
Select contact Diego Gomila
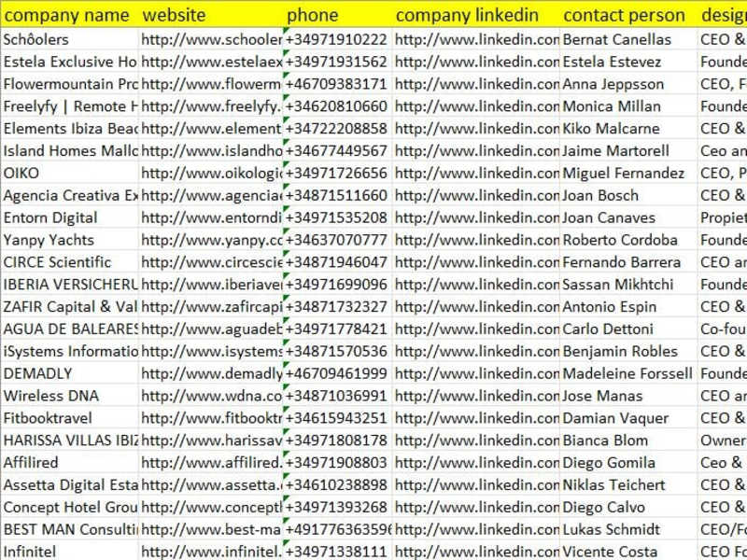(x=628, y=462)
